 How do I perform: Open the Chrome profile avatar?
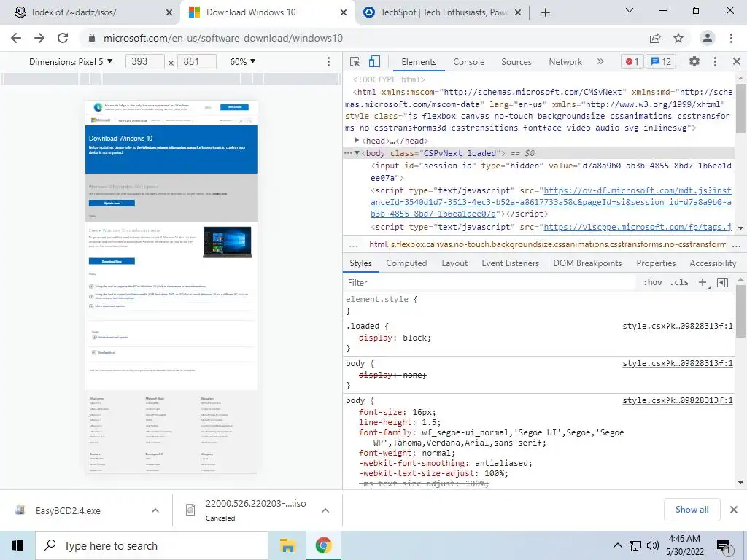(708, 38)
